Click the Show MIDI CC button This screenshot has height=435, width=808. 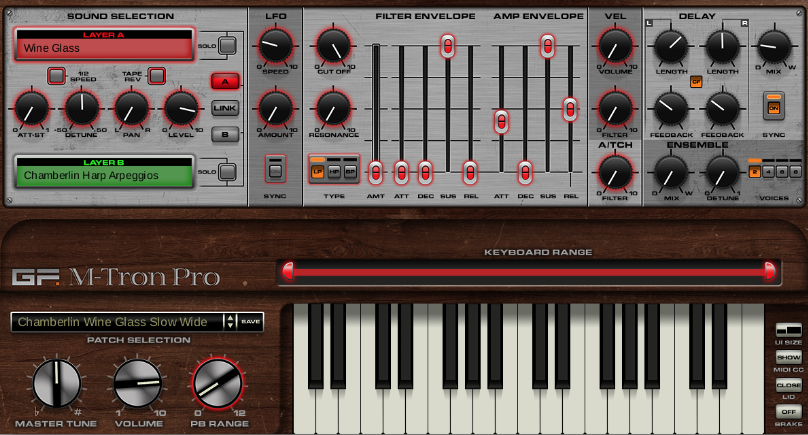(x=788, y=357)
